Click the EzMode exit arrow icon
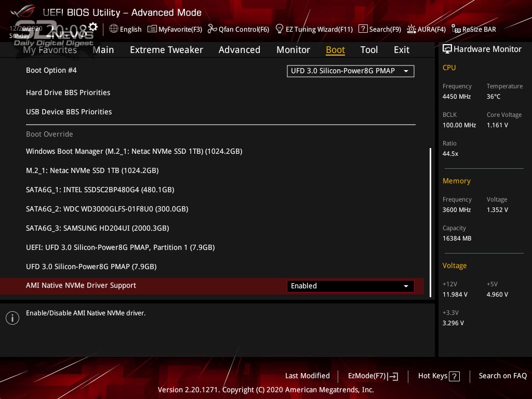 pos(393,376)
